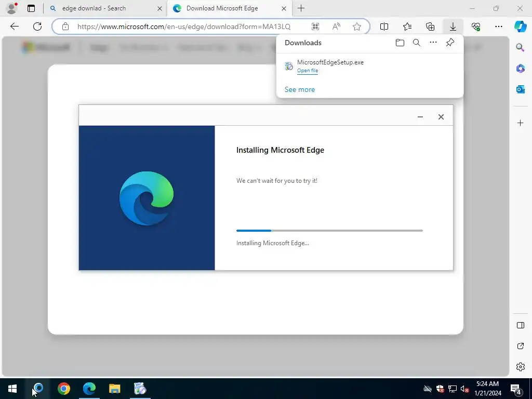The height and width of the screenshot is (399, 532).
Task: Click the Edge logo in installer
Action: (x=147, y=198)
